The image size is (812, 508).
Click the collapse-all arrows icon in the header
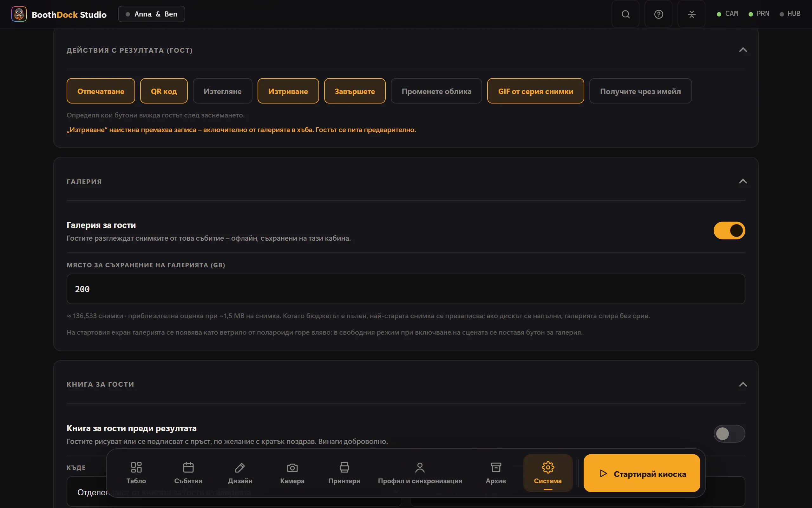pos(691,14)
